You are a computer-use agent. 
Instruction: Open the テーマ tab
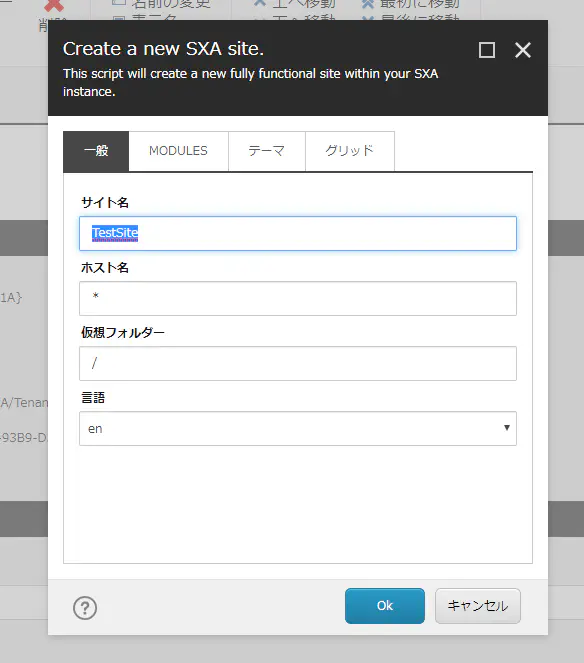[x=267, y=151]
